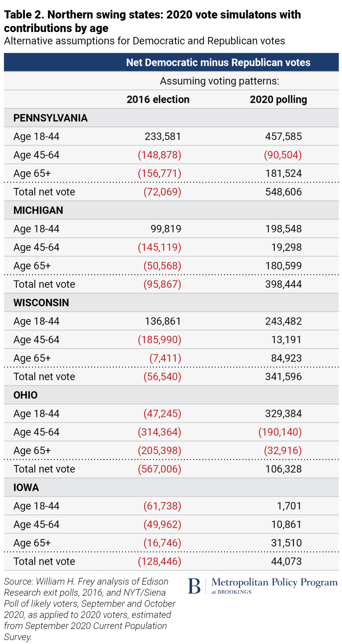
Task: Select the 2020 polling column header
Action: coord(278,99)
